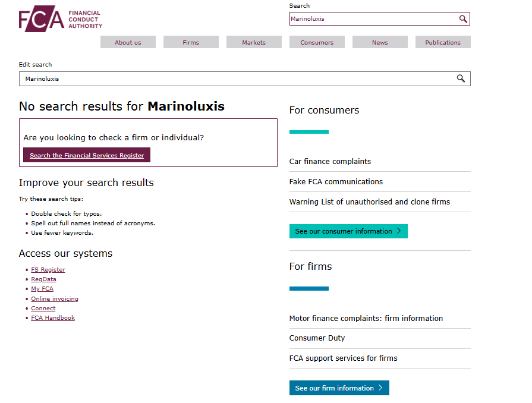Follow the RegData system link

pos(43,279)
